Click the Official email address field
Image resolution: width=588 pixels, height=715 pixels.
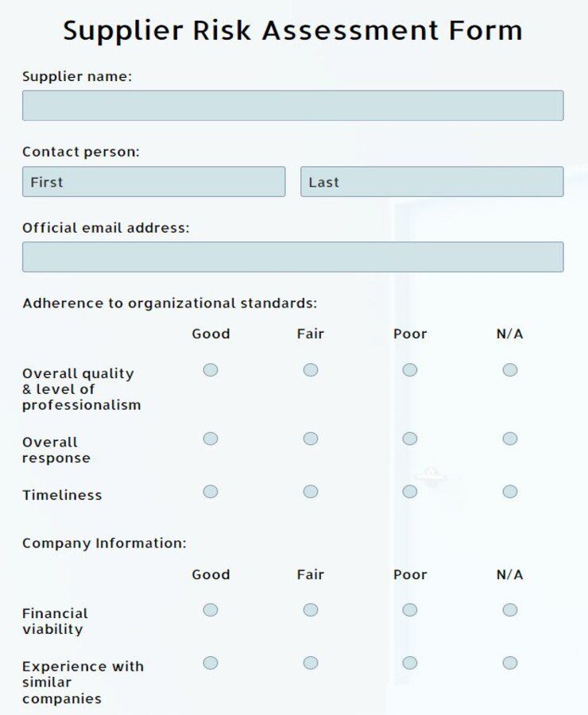pyautogui.click(x=293, y=257)
